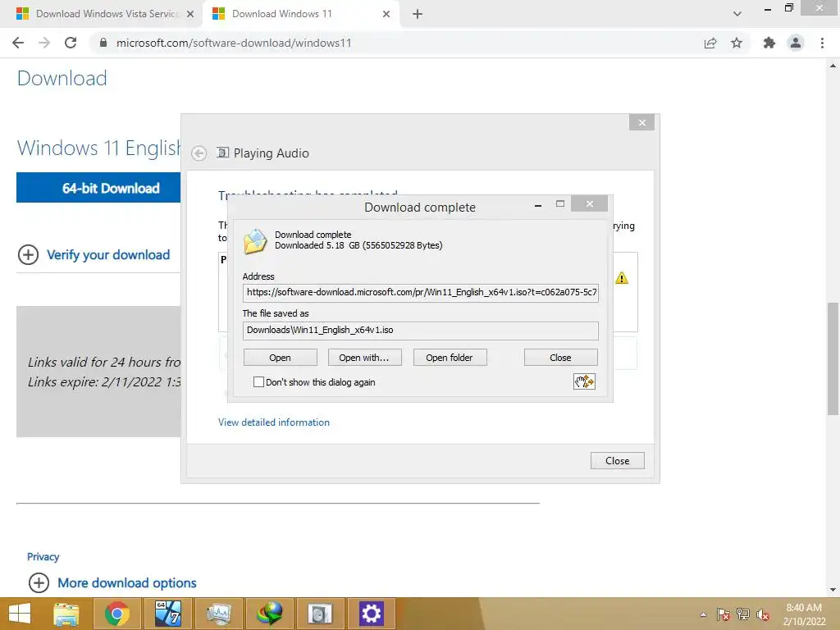840x630 pixels.
Task: Open the downloaded ISO file
Action: pos(281,358)
